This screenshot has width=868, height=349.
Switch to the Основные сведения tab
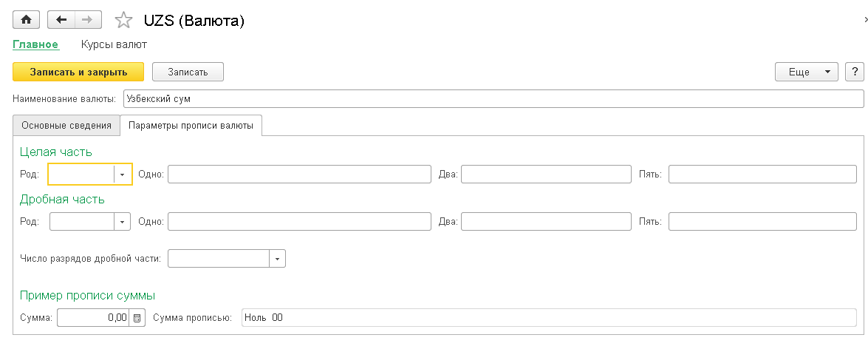(66, 126)
